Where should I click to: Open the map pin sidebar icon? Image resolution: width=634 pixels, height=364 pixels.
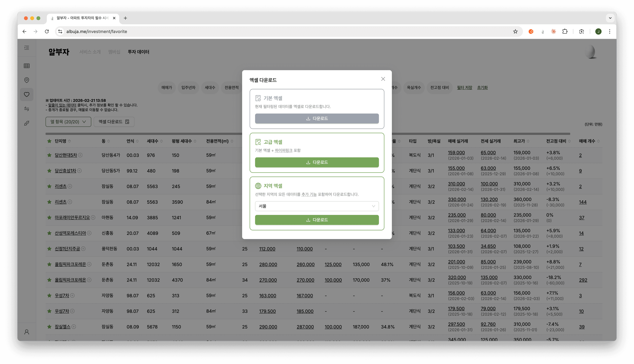27,80
